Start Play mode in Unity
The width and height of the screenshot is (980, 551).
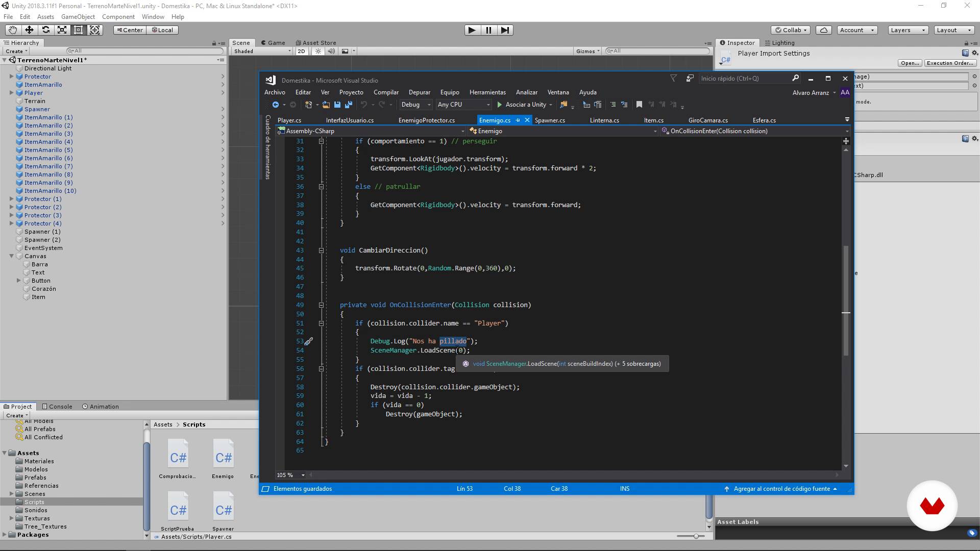[472, 30]
